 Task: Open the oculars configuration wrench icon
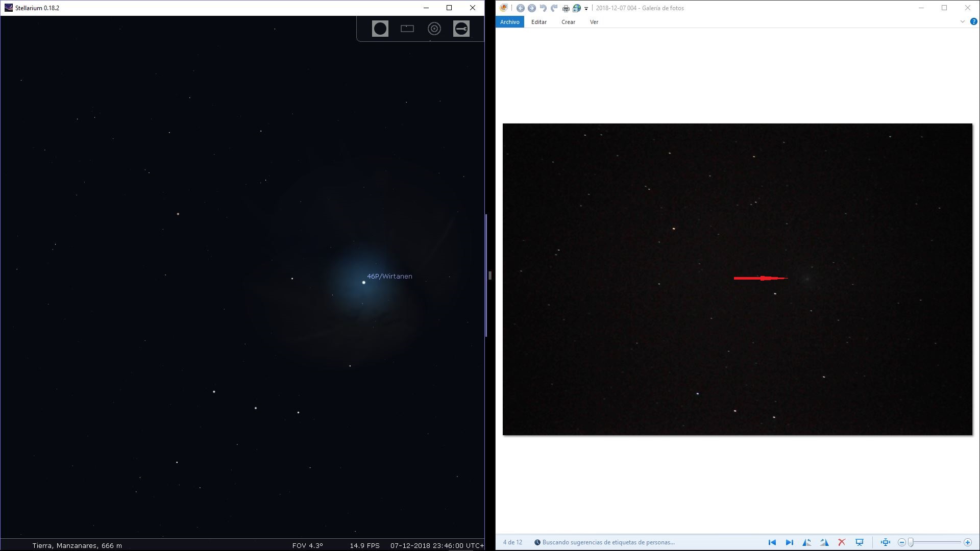pyautogui.click(x=461, y=29)
